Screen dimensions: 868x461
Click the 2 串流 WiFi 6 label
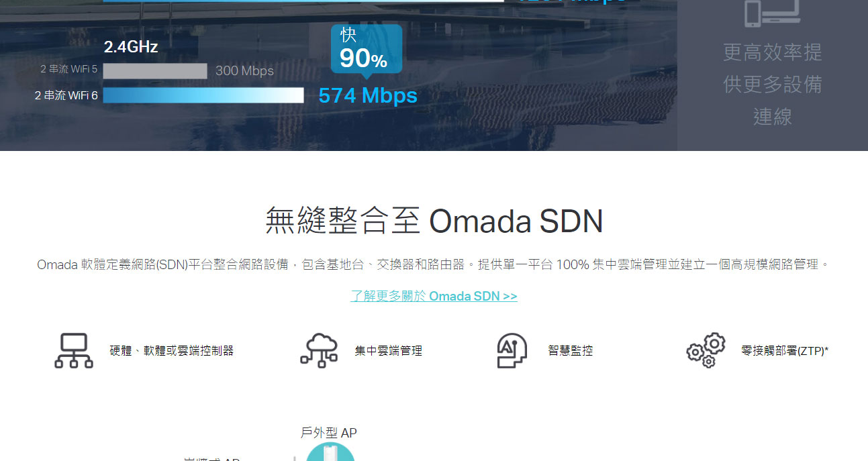click(x=66, y=96)
